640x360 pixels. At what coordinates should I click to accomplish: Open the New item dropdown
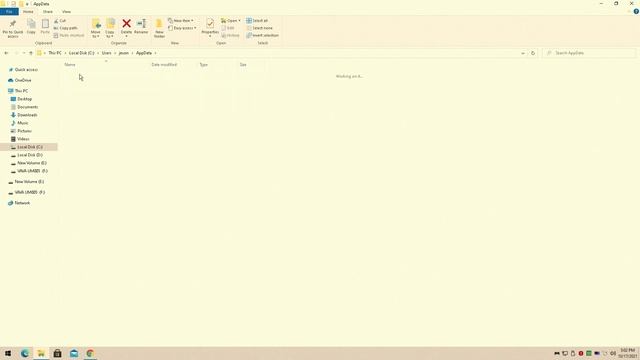[x=181, y=21]
